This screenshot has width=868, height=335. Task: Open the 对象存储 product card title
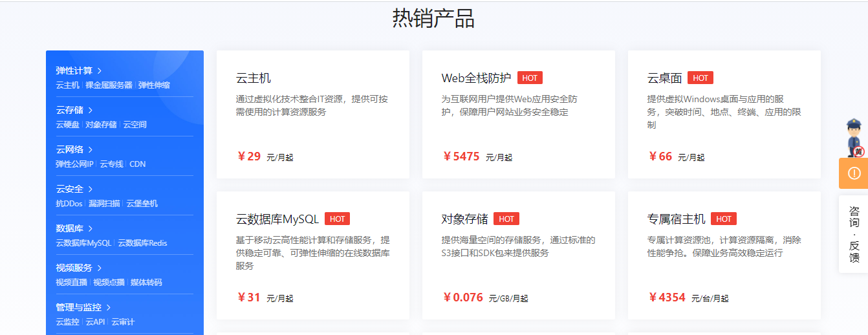464,219
